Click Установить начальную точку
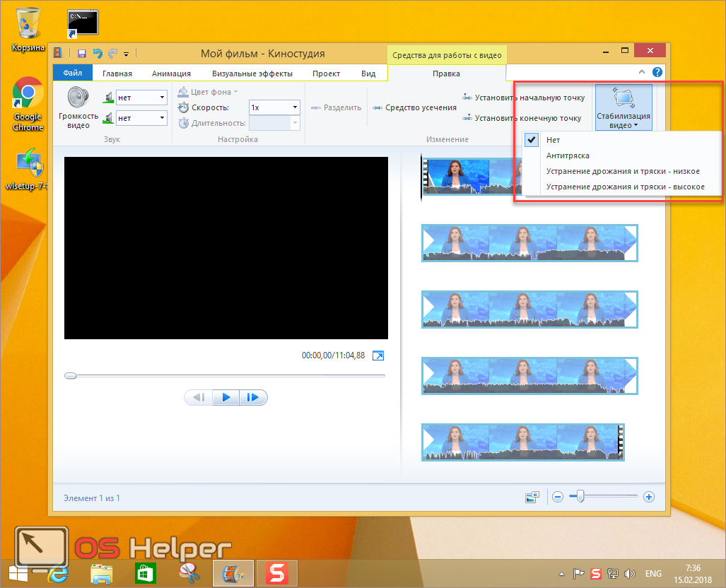This screenshot has height=588, width=726. pyautogui.click(x=523, y=98)
